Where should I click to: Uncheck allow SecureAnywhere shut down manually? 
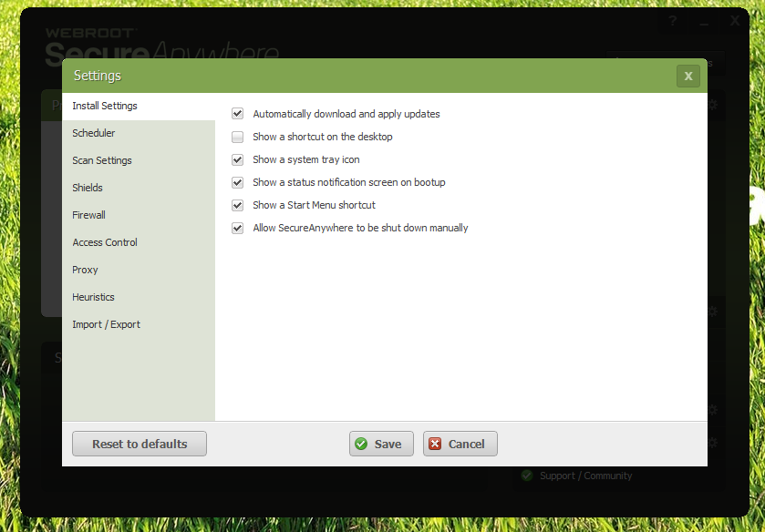238,228
